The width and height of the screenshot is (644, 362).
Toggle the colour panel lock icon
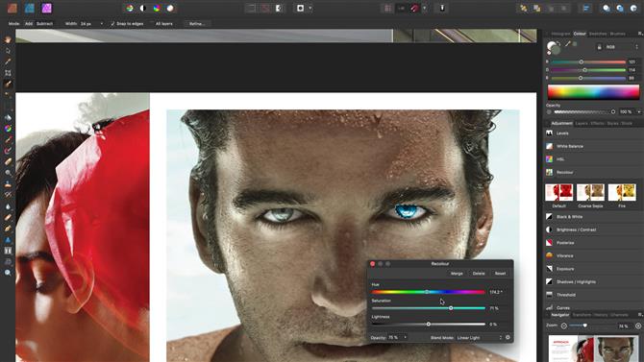599,47
